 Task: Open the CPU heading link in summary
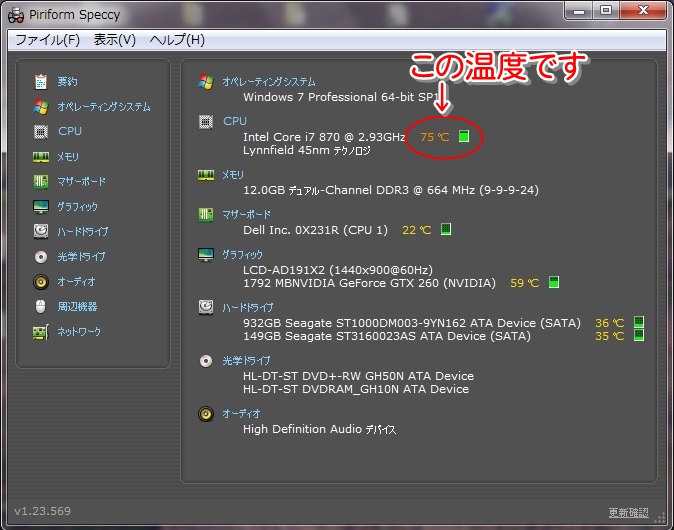click(x=235, y=121)
